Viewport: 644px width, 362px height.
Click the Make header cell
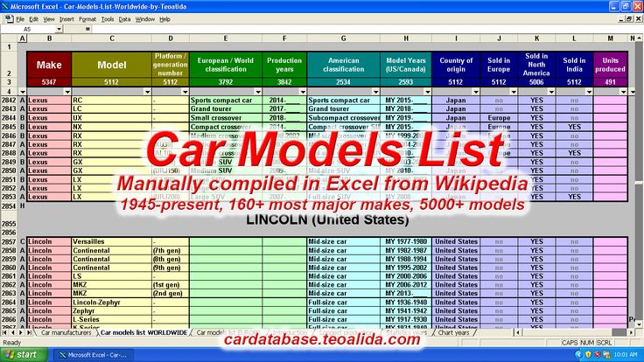point(49,65)
